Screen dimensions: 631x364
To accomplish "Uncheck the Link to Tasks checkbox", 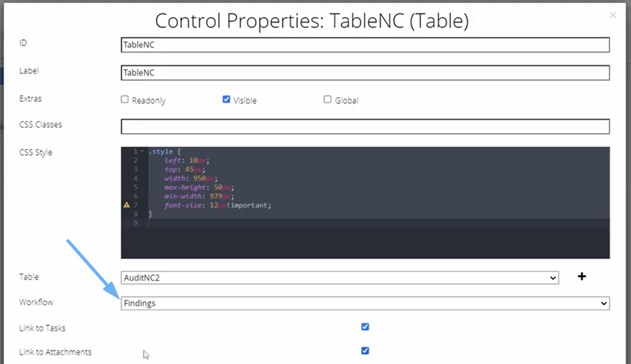I will (365, 326).
